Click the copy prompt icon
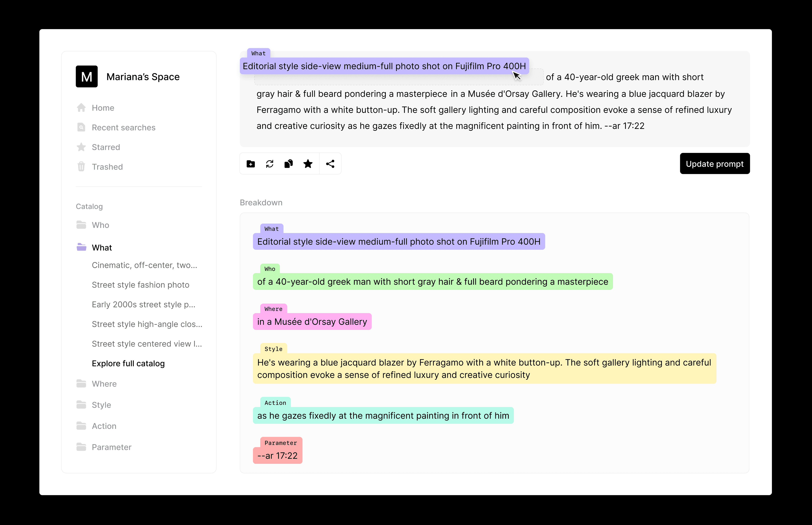The width and height of the screenshot is (812, 525). tap(289, 164)
